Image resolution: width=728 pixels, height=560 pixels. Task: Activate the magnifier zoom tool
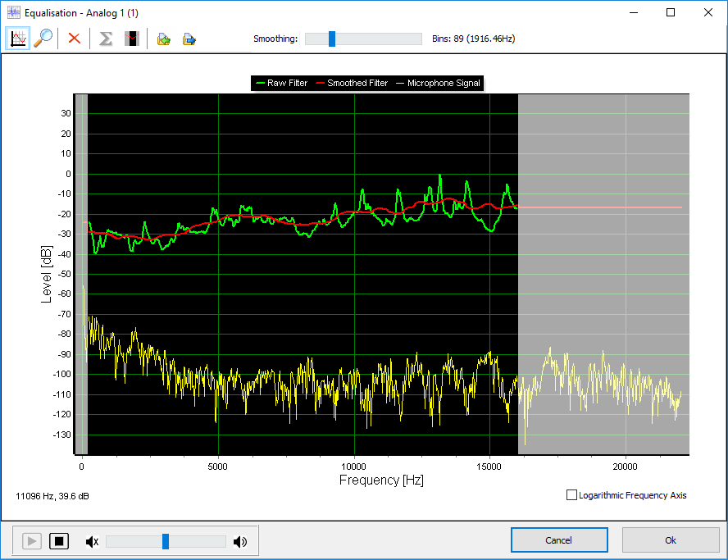coord(43,38)
